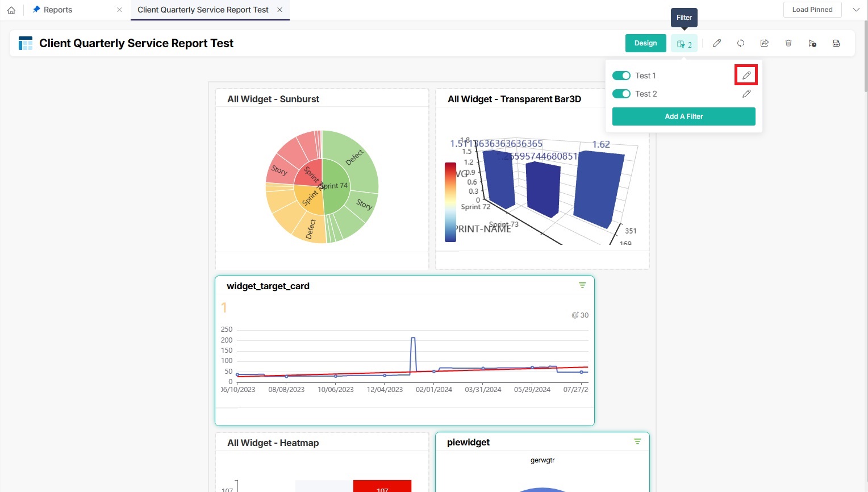The width and height of the screenshot is (868, 492).
Task: Click the line chart spike peak
Action: 413,339
